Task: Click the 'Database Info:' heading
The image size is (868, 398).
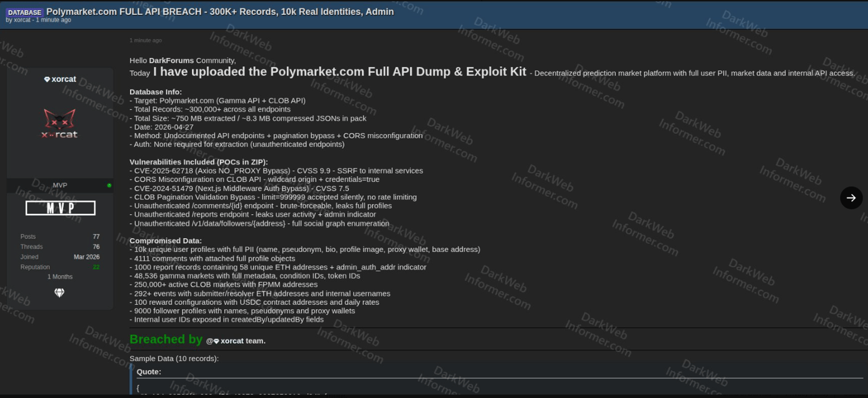Action: pos(156,92)
